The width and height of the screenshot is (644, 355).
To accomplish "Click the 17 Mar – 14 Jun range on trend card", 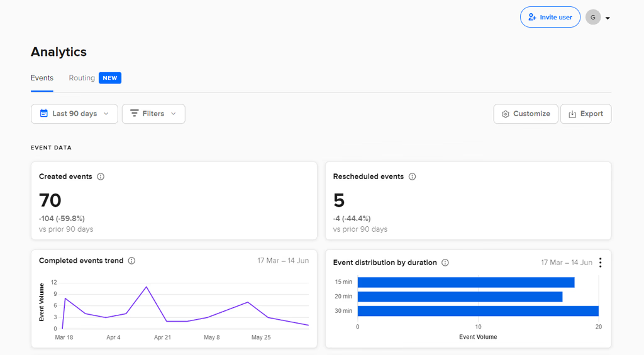I will 283,261.
